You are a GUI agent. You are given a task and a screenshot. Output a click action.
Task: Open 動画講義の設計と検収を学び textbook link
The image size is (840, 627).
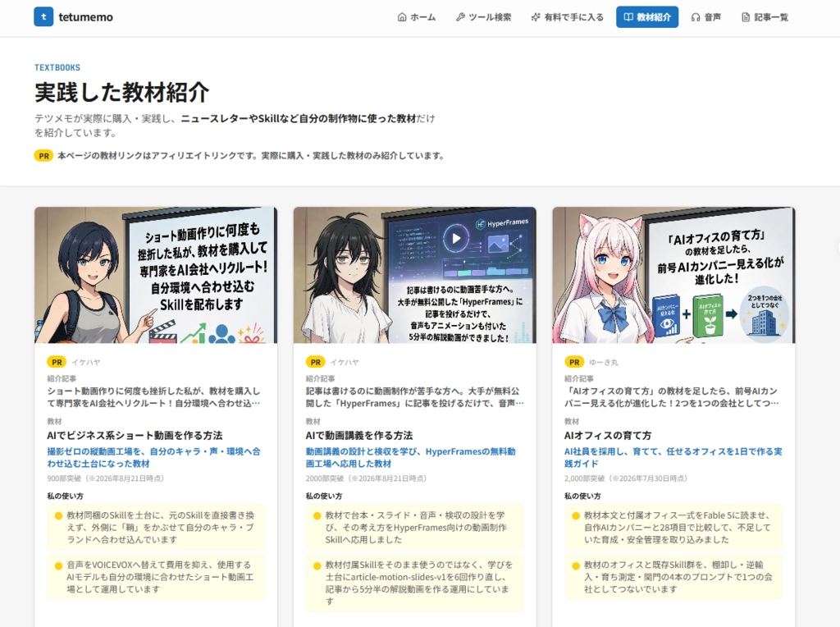[x=411, y=457]
